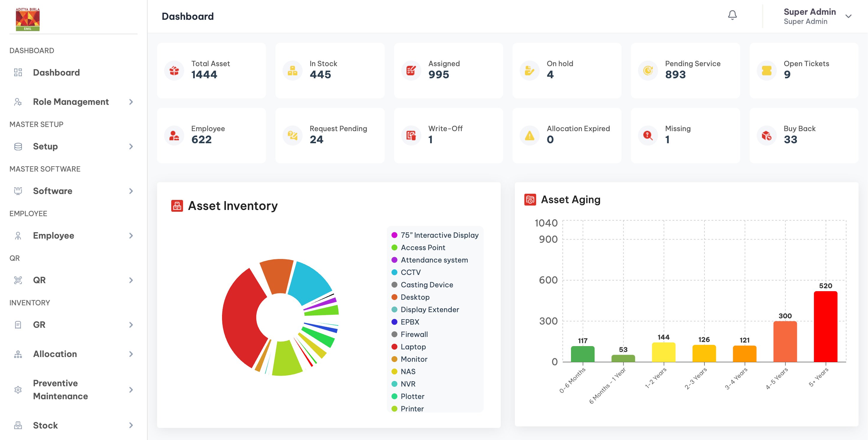Select the Software menu item
The width and height of the screenshot is (868, 440).
click(73, 191)
